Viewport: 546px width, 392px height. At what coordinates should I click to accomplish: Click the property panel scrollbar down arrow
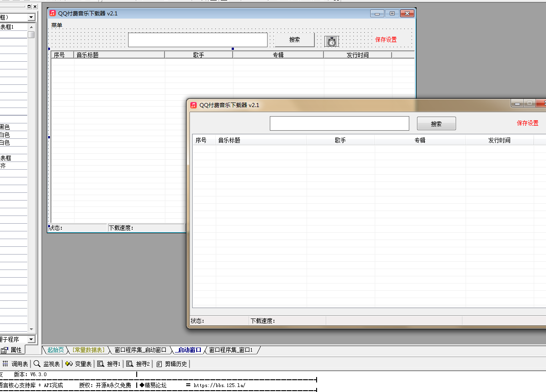click(x=31, y=329)
